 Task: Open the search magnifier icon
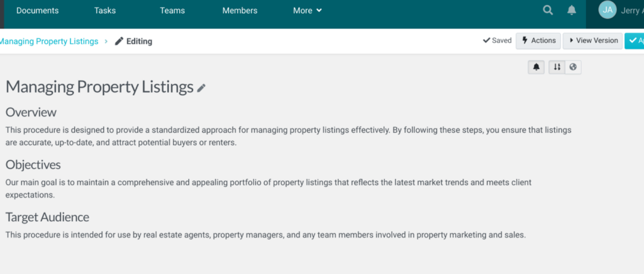[548, 10]
